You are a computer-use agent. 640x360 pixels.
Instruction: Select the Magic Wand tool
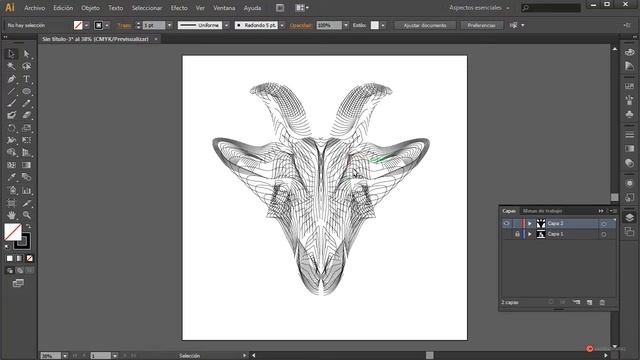tap(11, 66)
